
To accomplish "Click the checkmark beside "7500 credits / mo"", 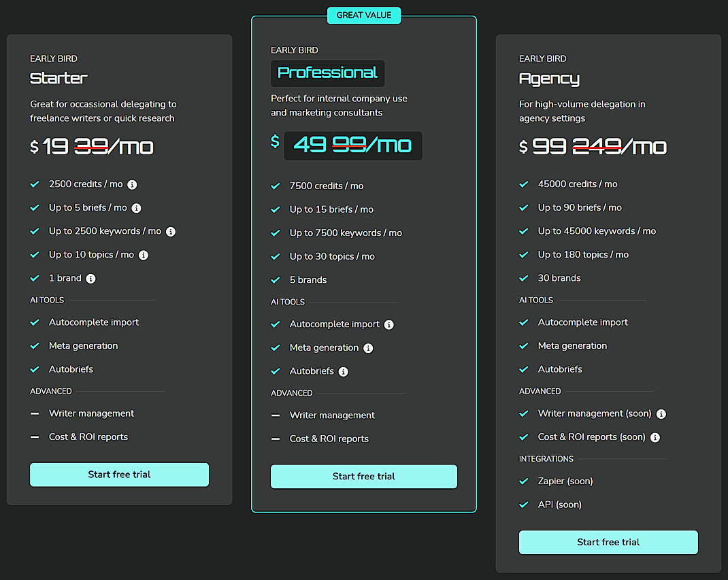I will (x=277, y=185).
